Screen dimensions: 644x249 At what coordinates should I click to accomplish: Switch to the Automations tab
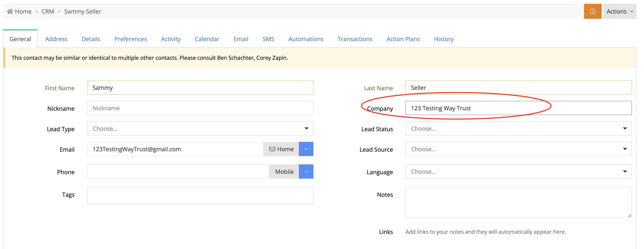[x=306, y=39]
